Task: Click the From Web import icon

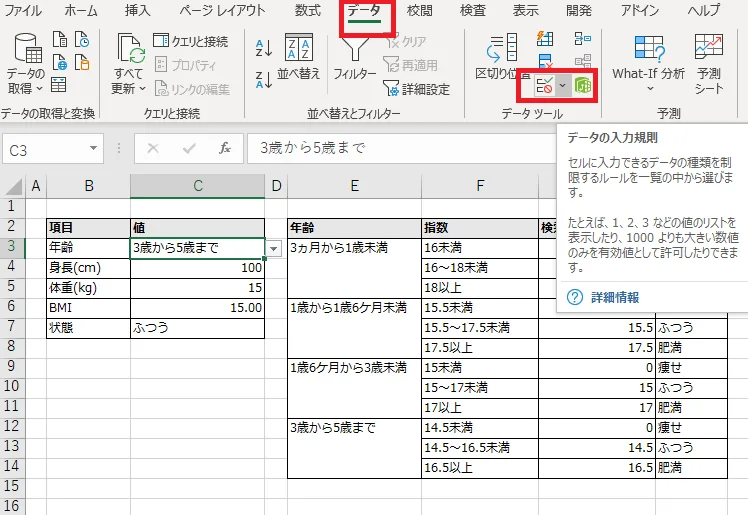Action: click(x=60, y=62)
